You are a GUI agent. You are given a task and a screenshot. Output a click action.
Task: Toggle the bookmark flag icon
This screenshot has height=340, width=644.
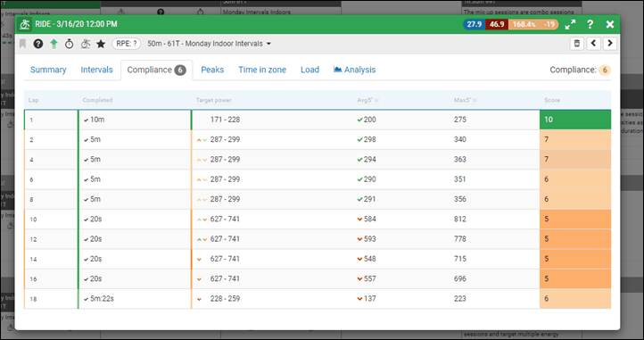point(22,44)
